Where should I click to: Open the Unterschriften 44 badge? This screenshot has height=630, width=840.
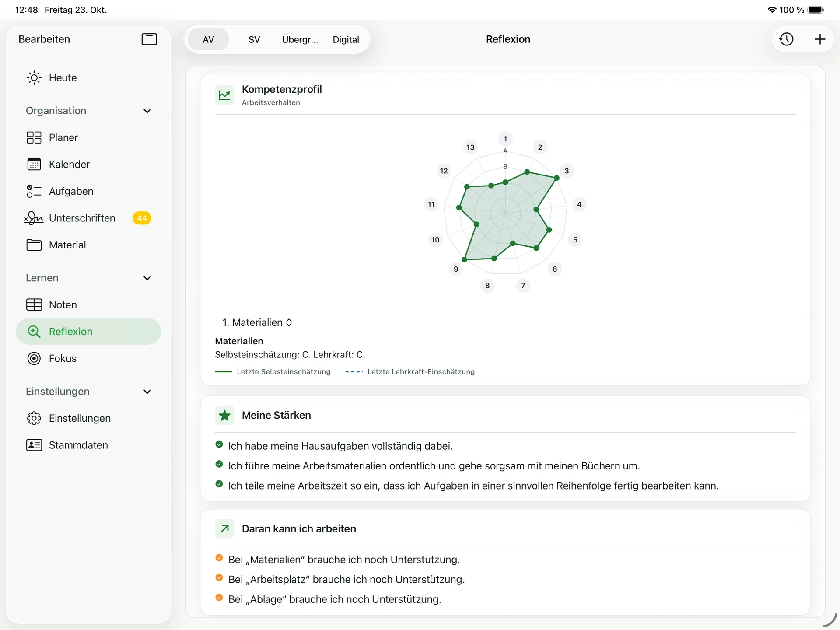click(142, 218)
